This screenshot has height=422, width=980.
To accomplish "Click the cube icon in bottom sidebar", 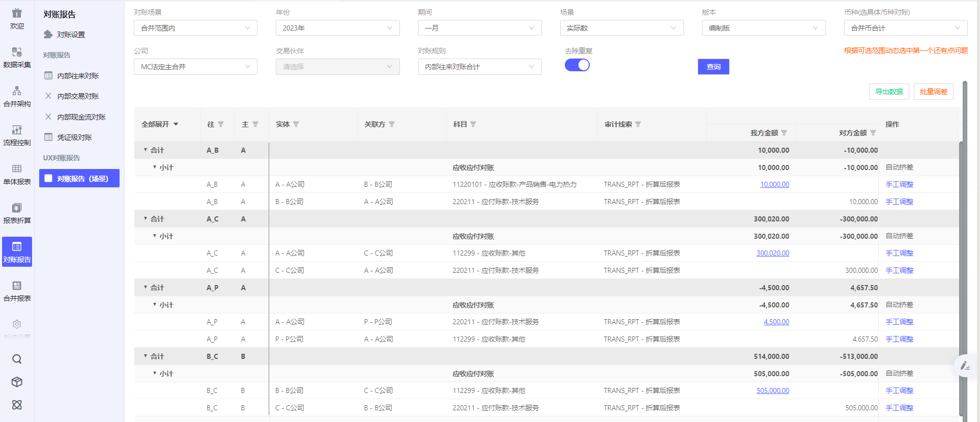I will coord(17,382).
